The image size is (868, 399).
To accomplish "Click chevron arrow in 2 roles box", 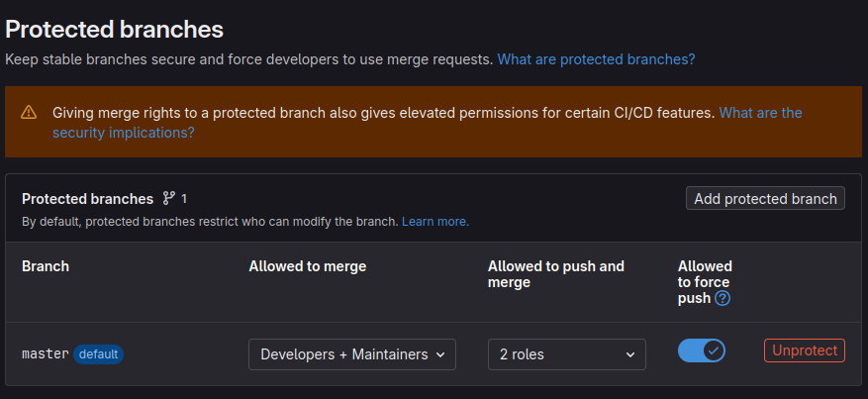I will pos(630,354).
